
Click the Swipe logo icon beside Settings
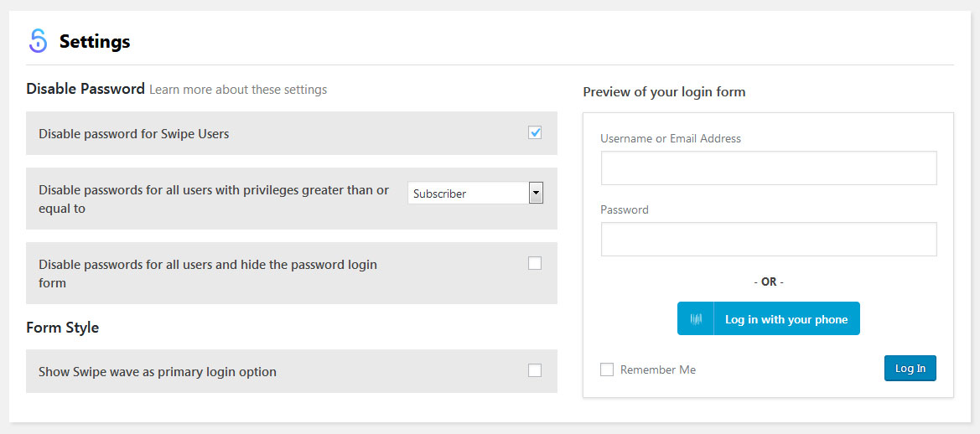pyautogui.click(x=38, y=41)
